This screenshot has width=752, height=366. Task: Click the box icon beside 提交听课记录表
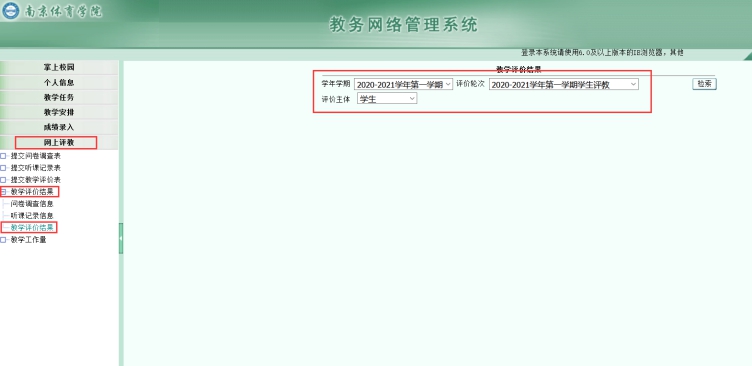coord(3,168)
